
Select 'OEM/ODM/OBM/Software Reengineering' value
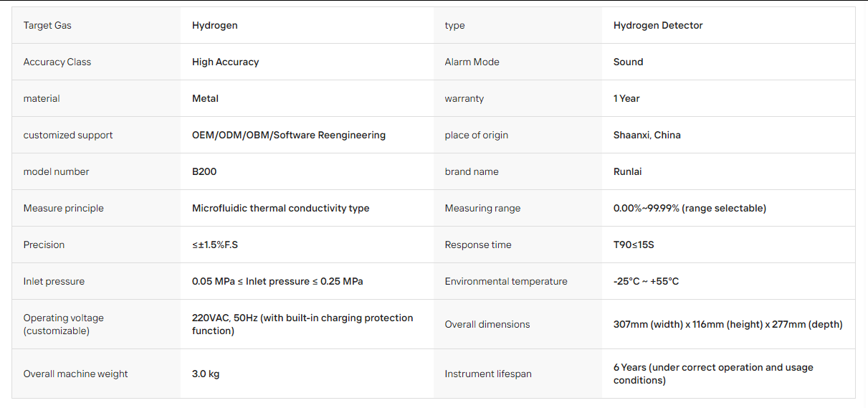[x=289, y=135]
